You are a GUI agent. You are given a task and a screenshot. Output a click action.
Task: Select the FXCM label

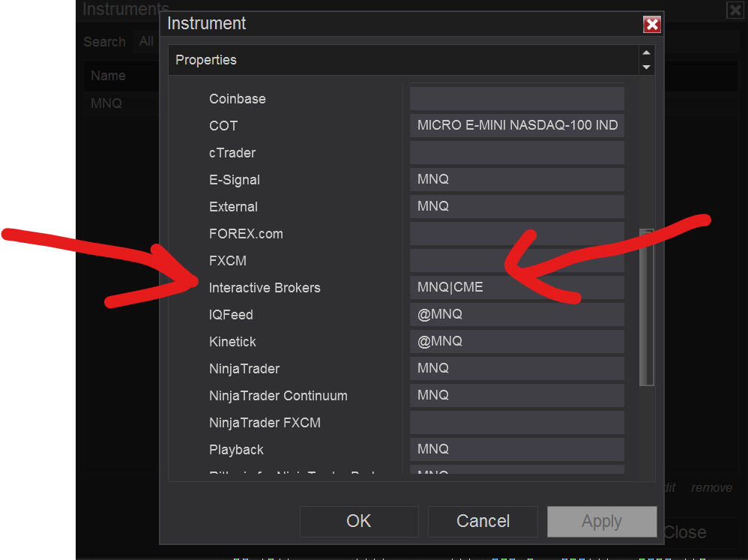click(228, 261)
